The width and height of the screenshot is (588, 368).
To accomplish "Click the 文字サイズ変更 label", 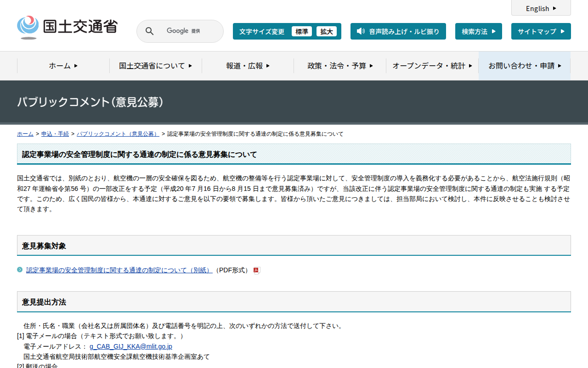I will tap(262, 31).
